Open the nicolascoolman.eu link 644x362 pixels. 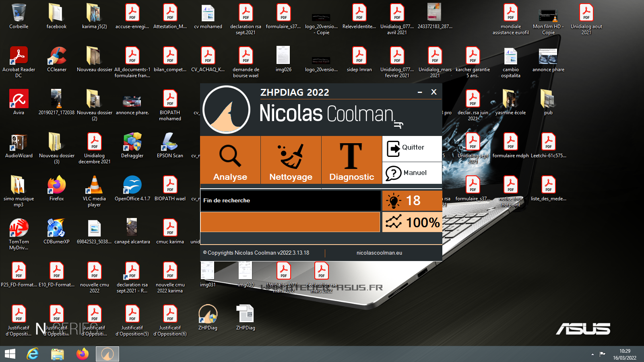pyautogui.click(x=379, y=253)
